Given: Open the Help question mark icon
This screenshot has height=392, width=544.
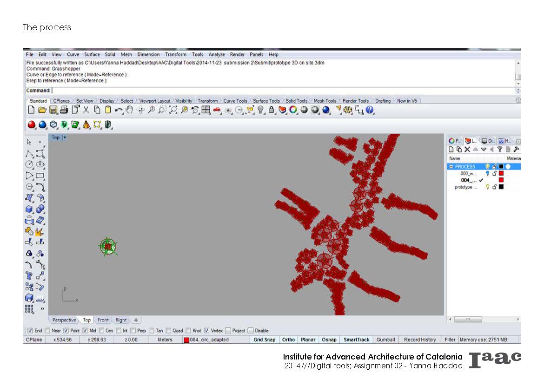Looking at the screenshot, I should (x=370, y=110).
